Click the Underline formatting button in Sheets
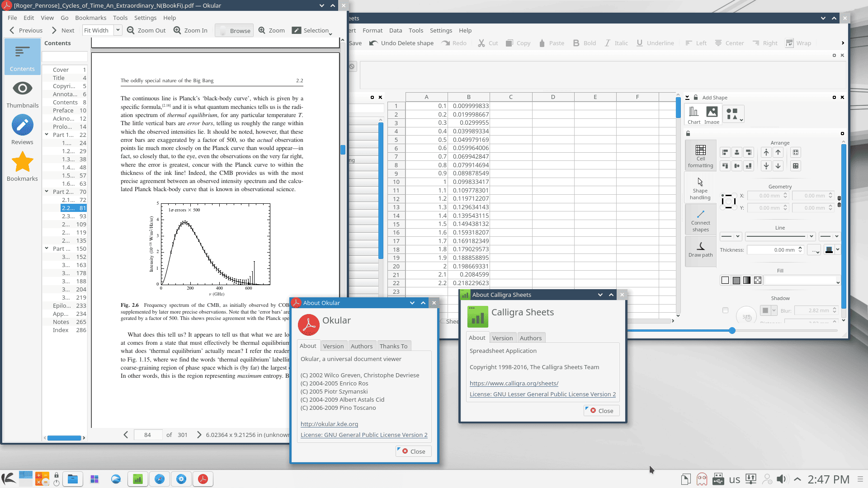This screenshot has height=488, width=868. 655,43
